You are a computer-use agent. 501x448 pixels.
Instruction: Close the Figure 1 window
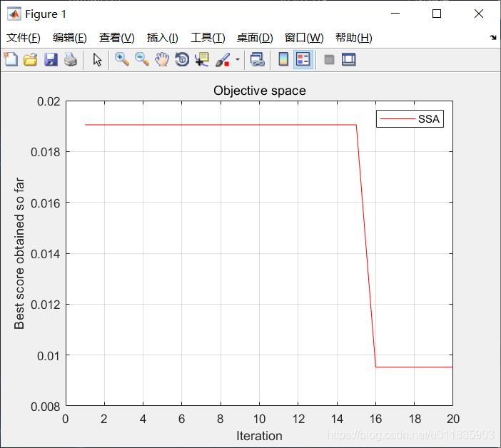pyautogui.click(x=479, y=14)
